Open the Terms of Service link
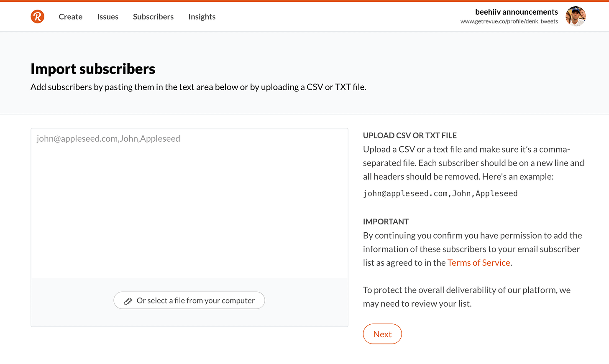 point(479,262)
